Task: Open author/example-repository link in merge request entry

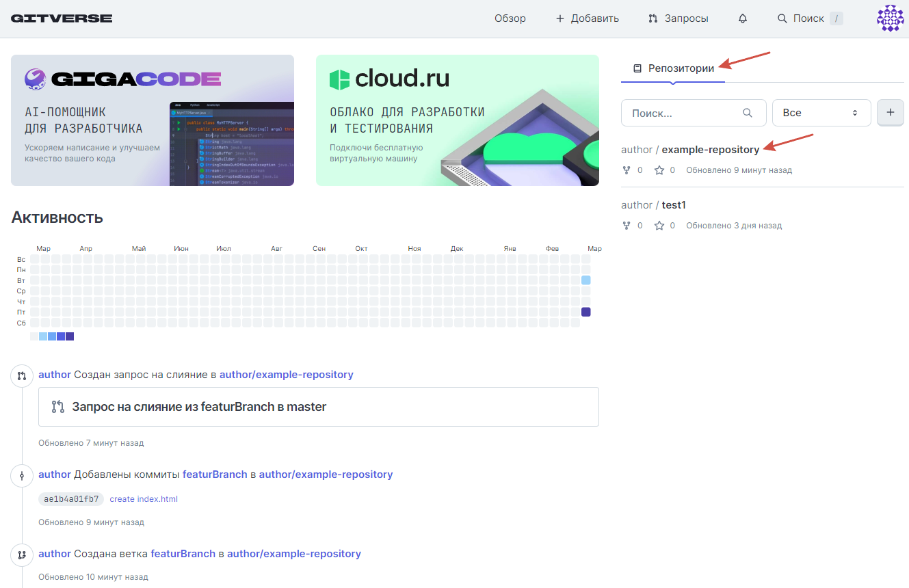Action: (287, 375)
